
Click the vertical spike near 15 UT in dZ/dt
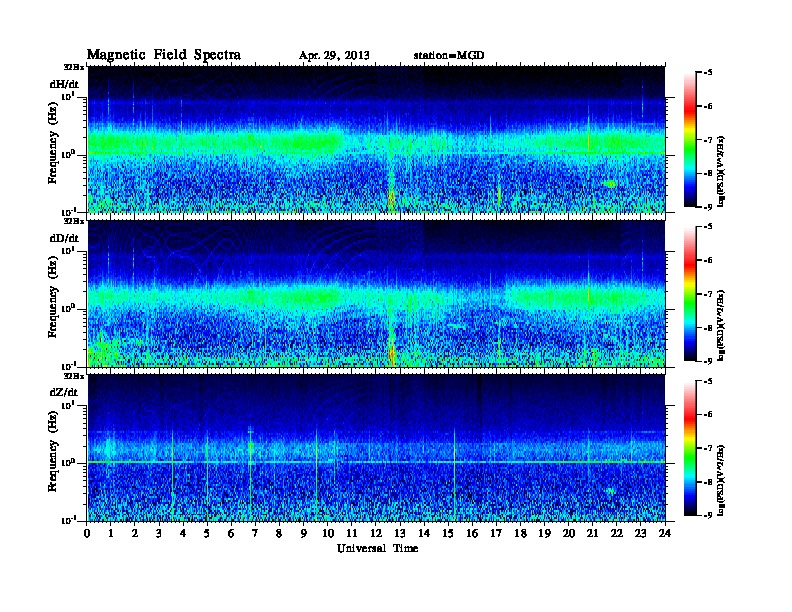tap(455, 475)
